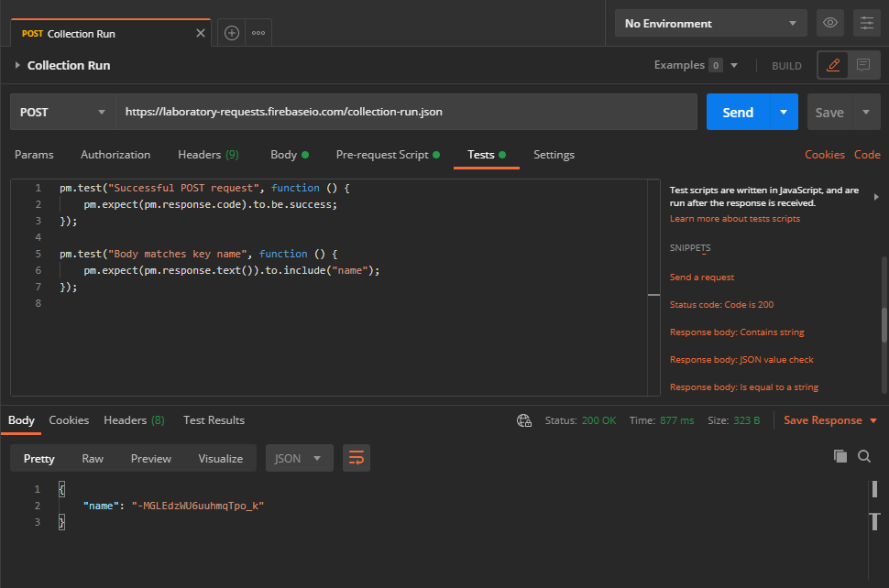
Task: Select the response Body tab
Action: [21, 420]
